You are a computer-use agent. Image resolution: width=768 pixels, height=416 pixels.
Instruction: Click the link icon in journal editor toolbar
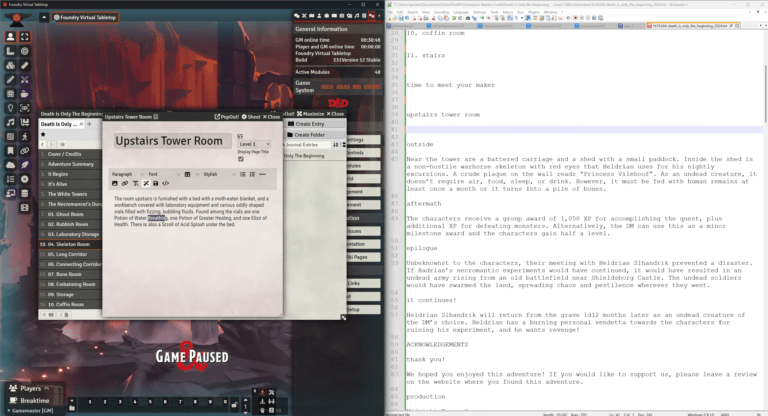[125, 183]
